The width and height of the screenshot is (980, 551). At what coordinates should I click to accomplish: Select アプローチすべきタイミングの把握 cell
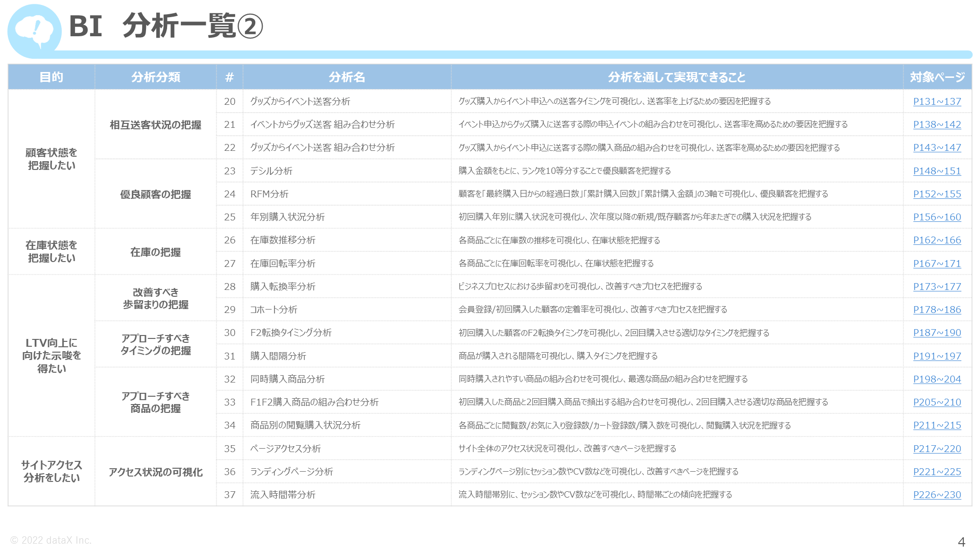tap(156, 344)
